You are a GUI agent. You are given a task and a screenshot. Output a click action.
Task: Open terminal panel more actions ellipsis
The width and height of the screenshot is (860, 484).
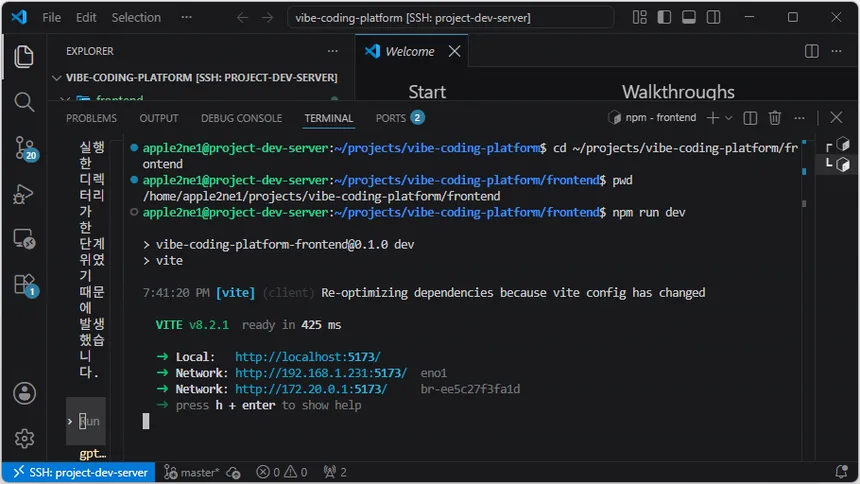[800, 117]
